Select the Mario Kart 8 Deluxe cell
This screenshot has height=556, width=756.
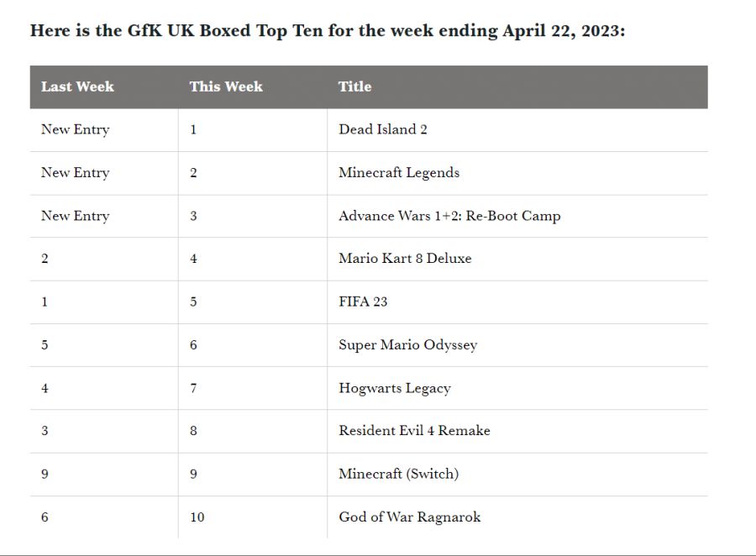coord(405,259)
